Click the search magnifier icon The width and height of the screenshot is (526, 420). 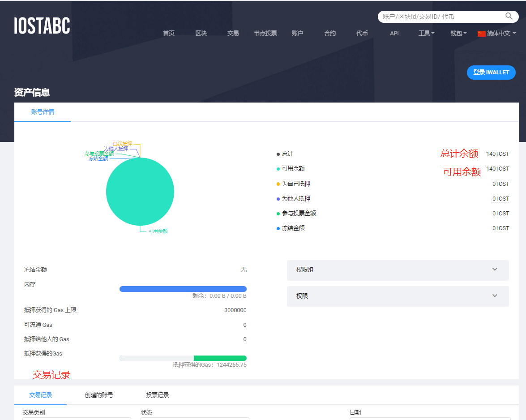509,16
